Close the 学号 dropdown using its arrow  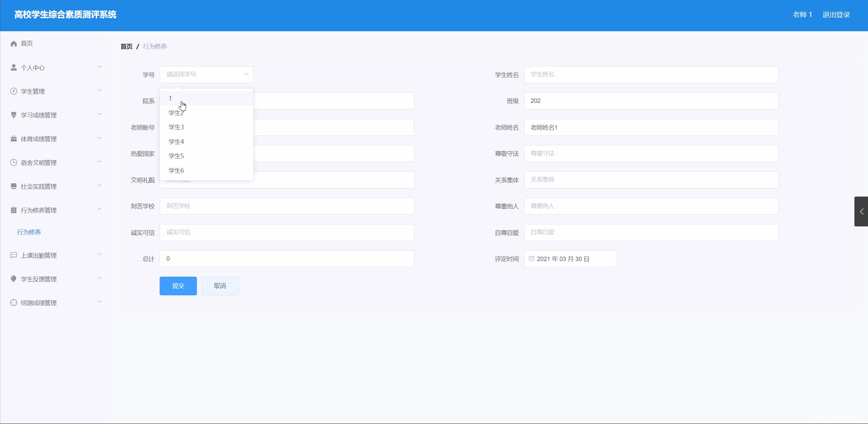pyautogui.click(x=246, y=74)
